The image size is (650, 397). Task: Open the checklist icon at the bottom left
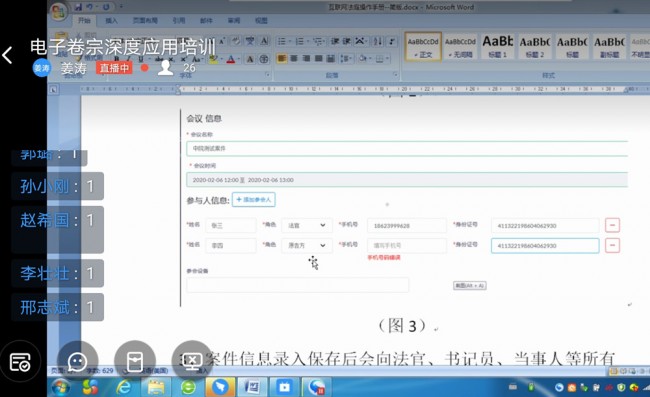click(20, 362)
